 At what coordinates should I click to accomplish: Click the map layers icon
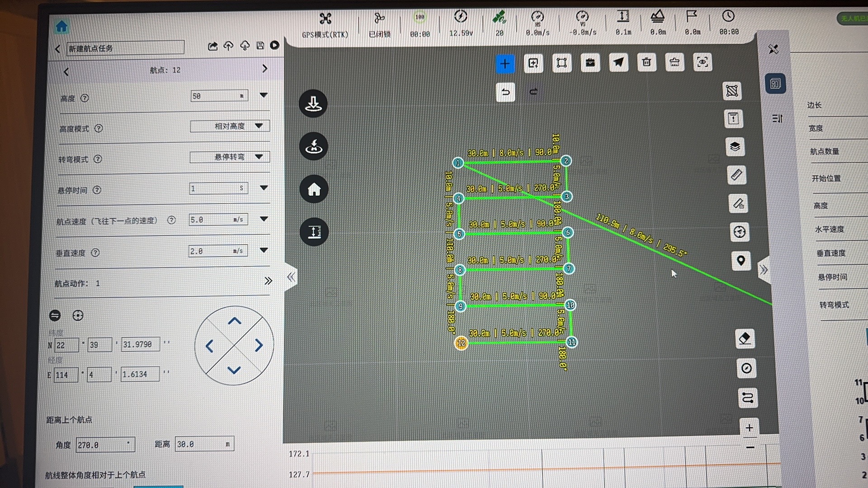[735, 147]
